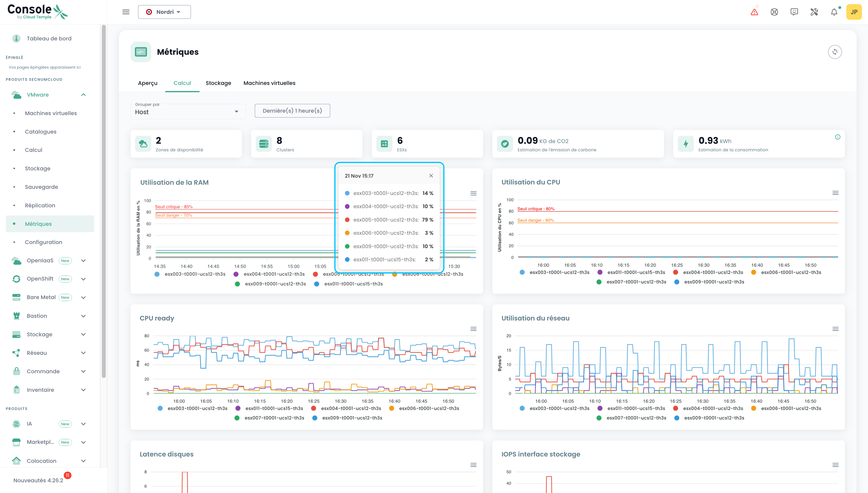
Task: Open the support lifebuoy icon
Action: click(774, 12)
